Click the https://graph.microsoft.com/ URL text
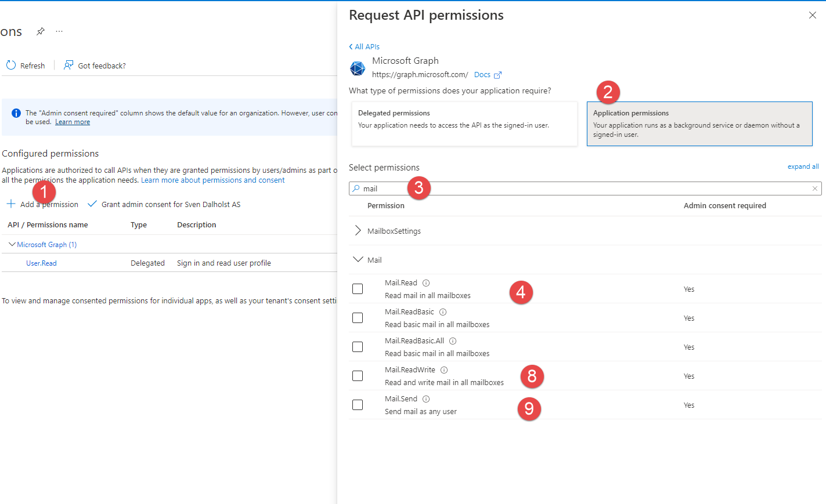 (x=420, y=75)
